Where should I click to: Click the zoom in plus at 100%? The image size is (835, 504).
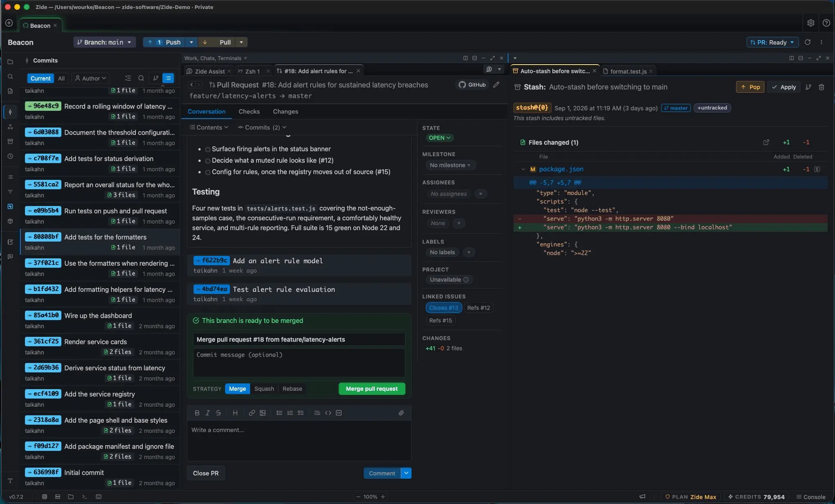pyautogui.click(x=383, y=497)
